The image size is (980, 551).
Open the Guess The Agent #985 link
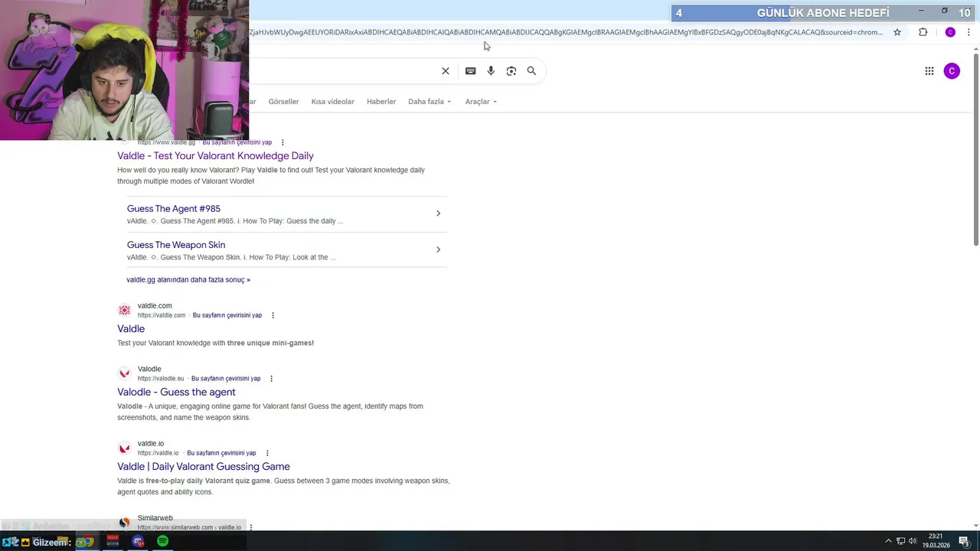[174, 209]
